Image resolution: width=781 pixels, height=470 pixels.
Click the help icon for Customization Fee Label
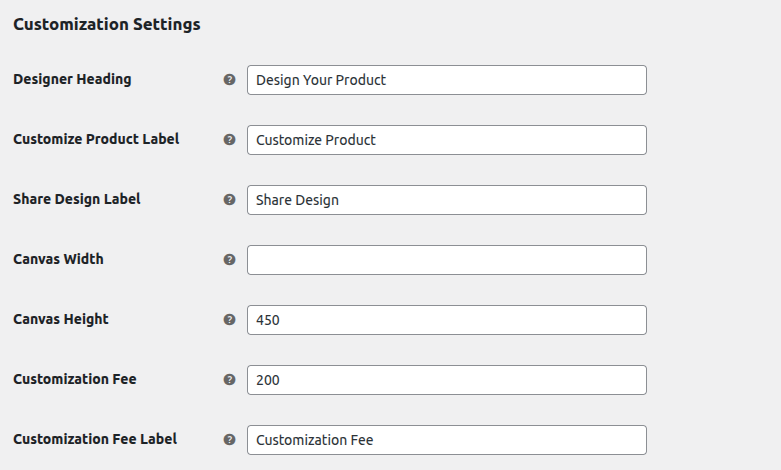click(229, 440)
